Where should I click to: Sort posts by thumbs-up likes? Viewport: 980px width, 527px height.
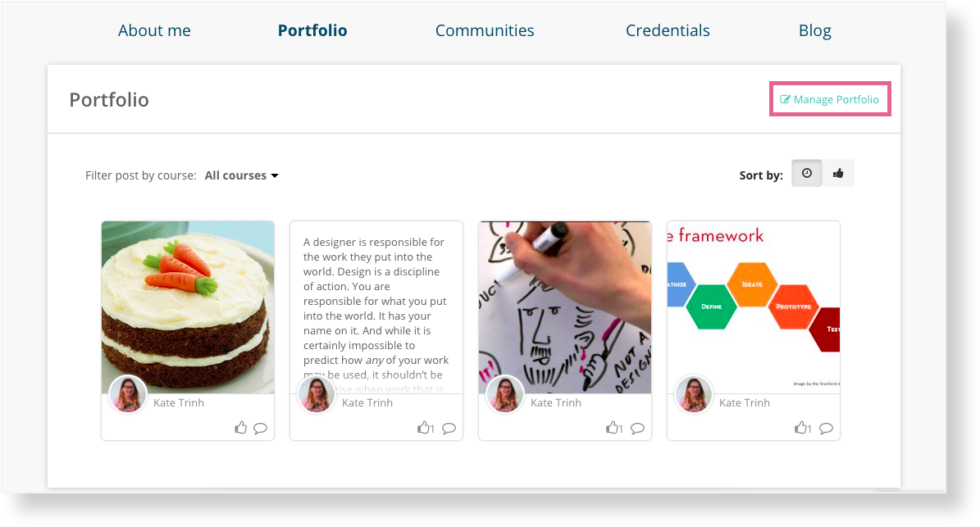tap(838, 173)
